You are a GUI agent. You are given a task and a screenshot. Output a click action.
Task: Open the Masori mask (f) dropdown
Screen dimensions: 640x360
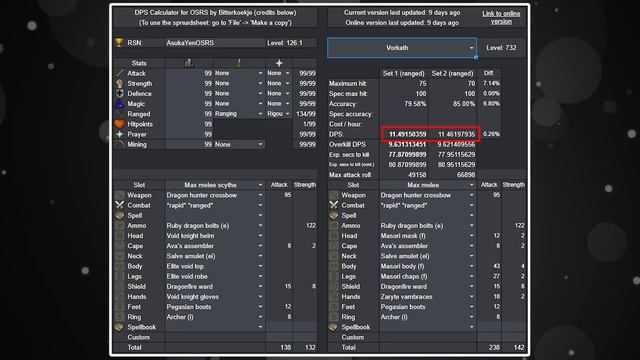pyautogui.click(x=428, y=236)
